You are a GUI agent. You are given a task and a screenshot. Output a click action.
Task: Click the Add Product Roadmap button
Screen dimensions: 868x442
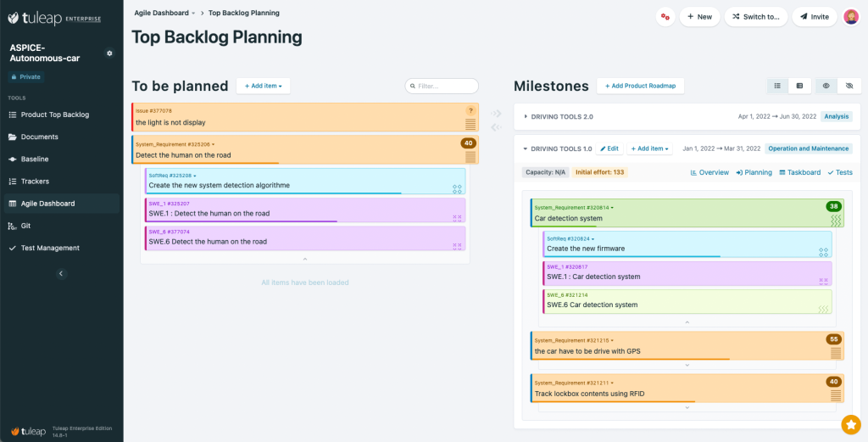[640, 86]
